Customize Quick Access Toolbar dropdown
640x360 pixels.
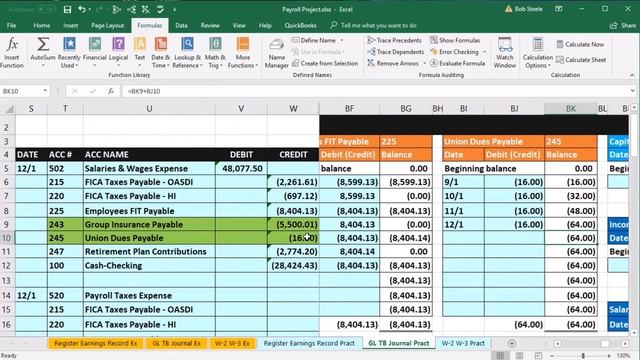[174, 9]
